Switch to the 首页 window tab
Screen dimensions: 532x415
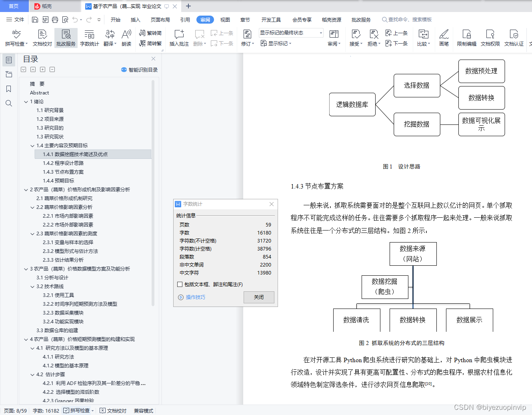[14, 6]
